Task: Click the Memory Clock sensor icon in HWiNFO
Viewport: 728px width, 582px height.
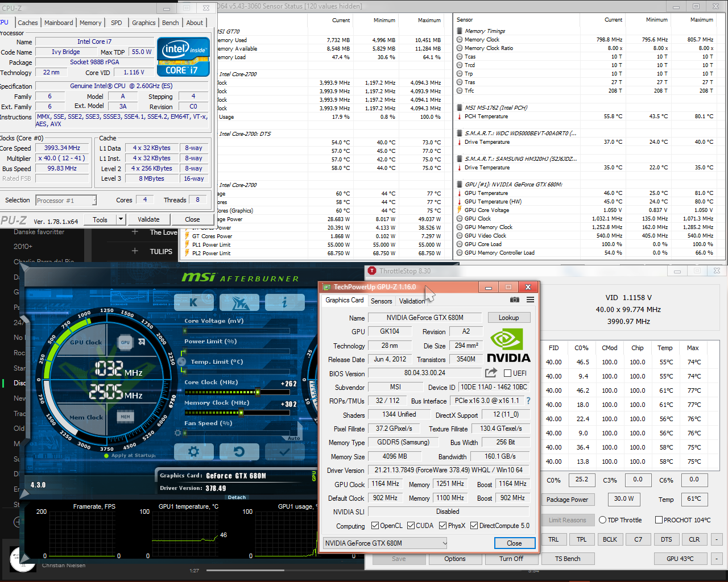Action: [460, 40]
